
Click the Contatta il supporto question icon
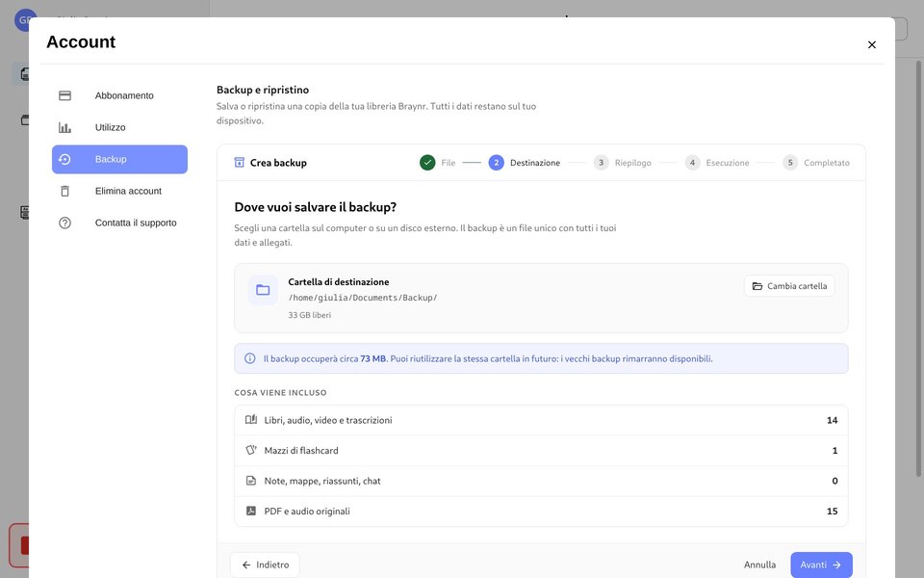[64, 223]
